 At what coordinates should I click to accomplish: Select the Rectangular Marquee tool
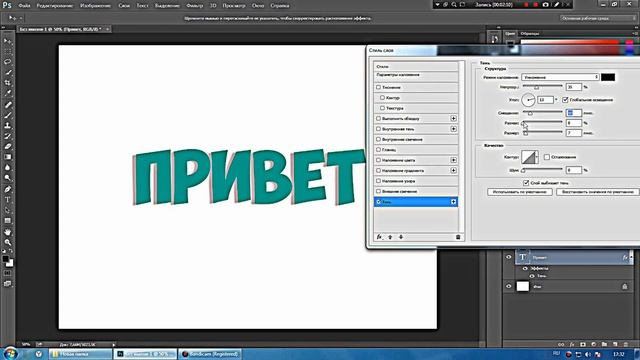7,51
